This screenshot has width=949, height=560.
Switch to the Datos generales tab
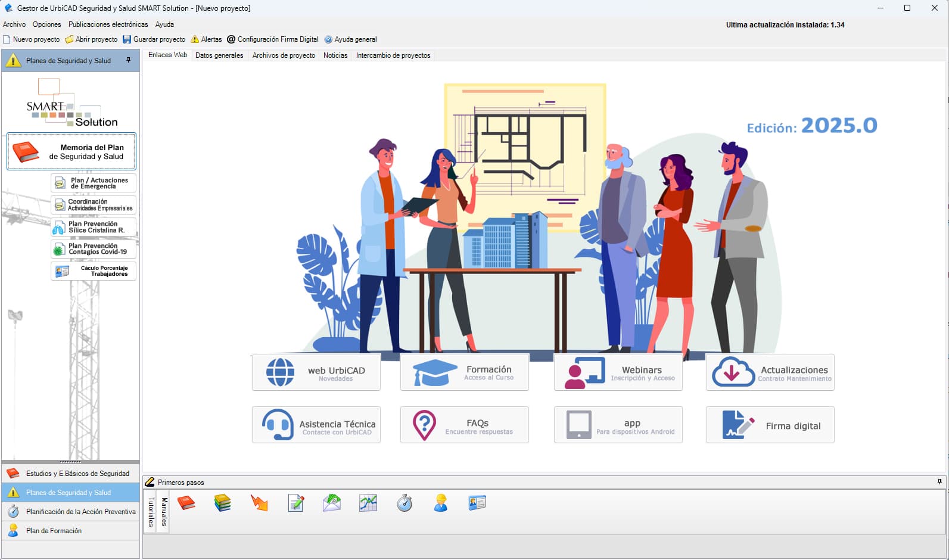[x=219, y=55]
